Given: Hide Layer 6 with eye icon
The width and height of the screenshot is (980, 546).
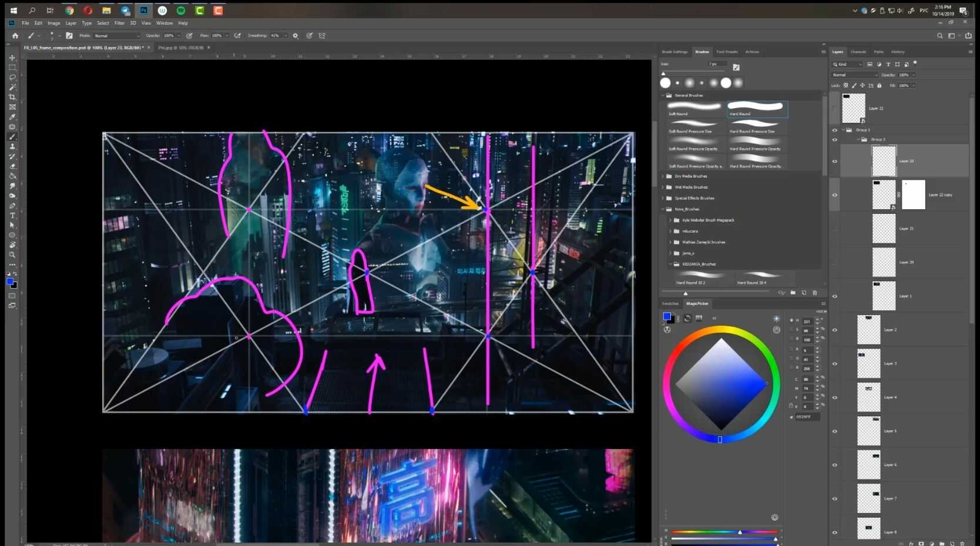Looking at the screenshot, I should (x=835, y=465).
